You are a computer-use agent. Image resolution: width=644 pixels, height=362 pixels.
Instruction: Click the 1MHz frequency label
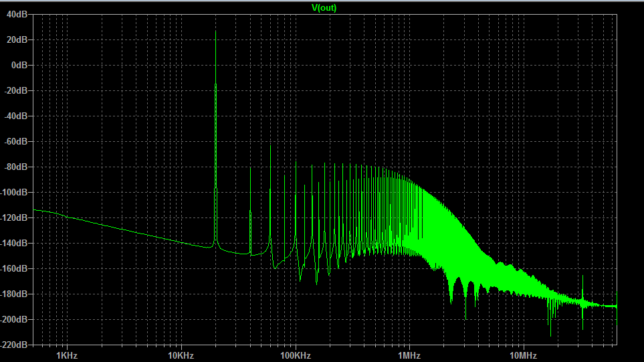point(409,355)
